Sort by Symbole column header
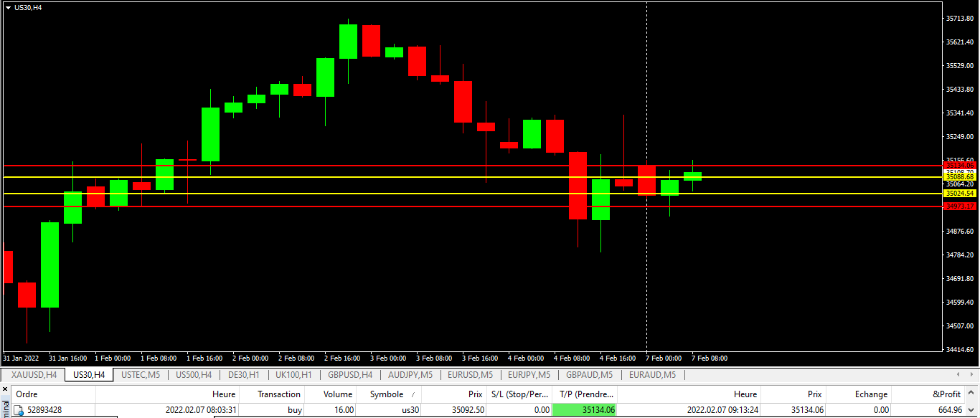The height and width of the screenshot is (418, 980). pyautogui.click(x=389, y=394)
